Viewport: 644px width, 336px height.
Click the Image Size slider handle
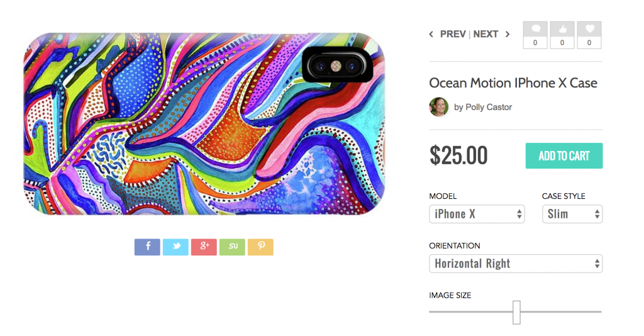click(x=516, y=312)
